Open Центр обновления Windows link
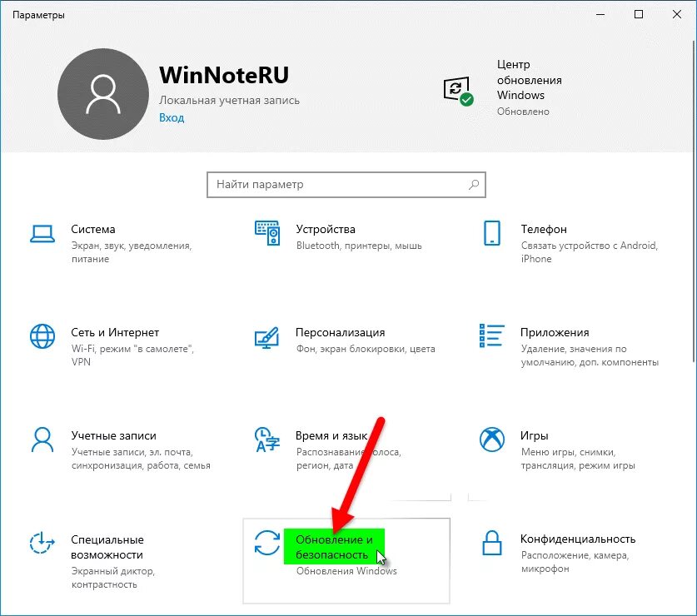 (x=529, y=80)
